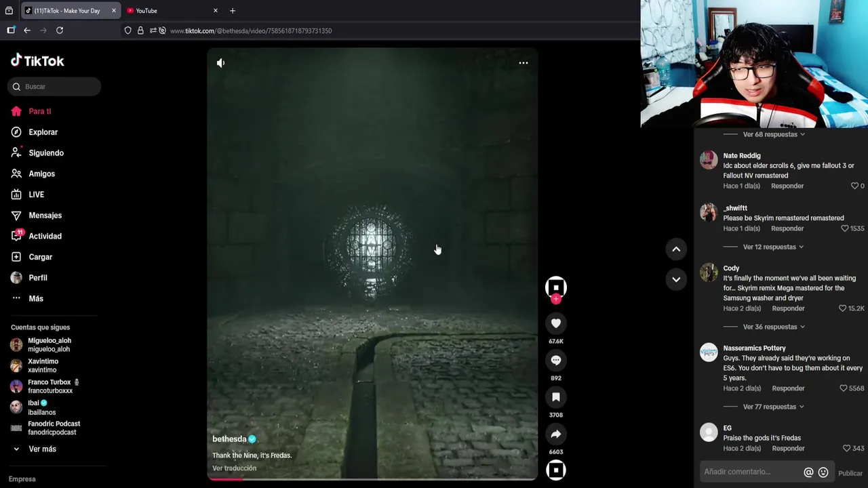Like EG's comment

846,448
